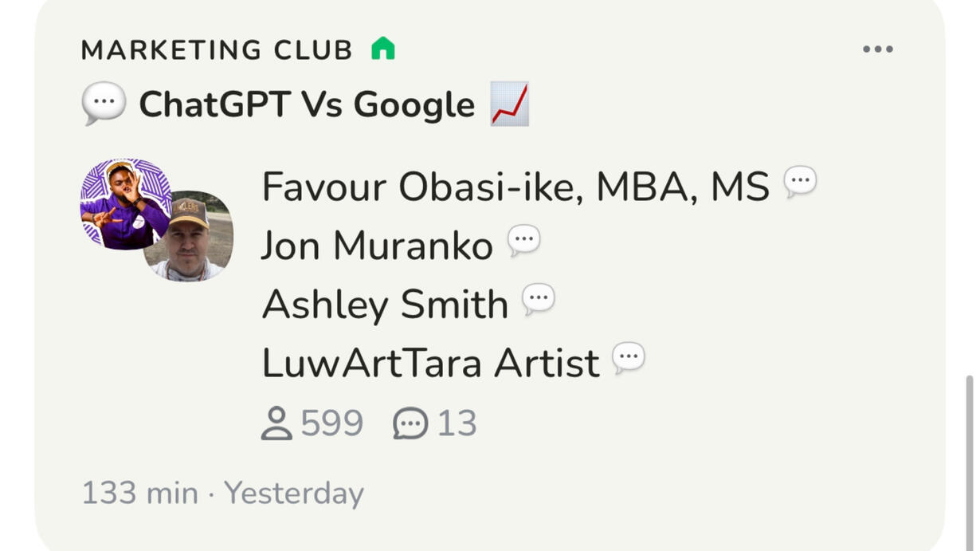This screenshot has width=980, height=551.
Task: Open the Marketing Club page
Action: point(217,50)
